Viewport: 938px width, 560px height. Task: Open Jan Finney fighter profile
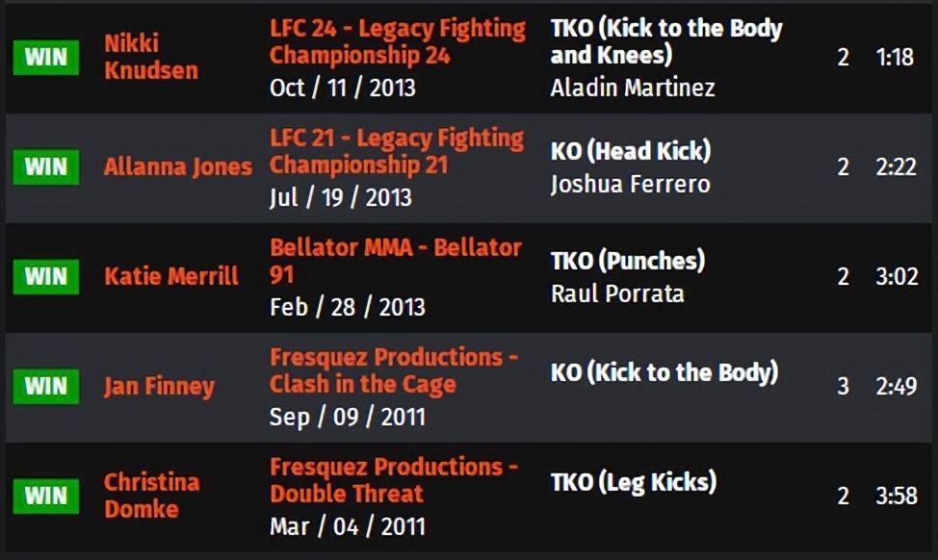coord(159,386)
